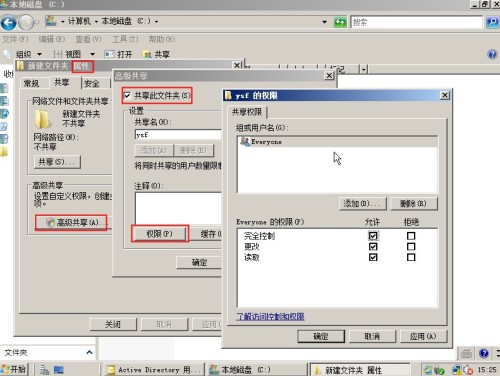The image size is (500, 376).
Task: Click the blue help icon at the bottom right
Action: click(484, 353)
